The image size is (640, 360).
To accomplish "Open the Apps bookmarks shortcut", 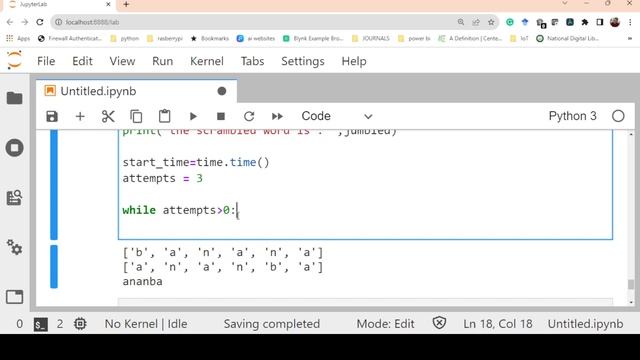I will coord(18,38).
